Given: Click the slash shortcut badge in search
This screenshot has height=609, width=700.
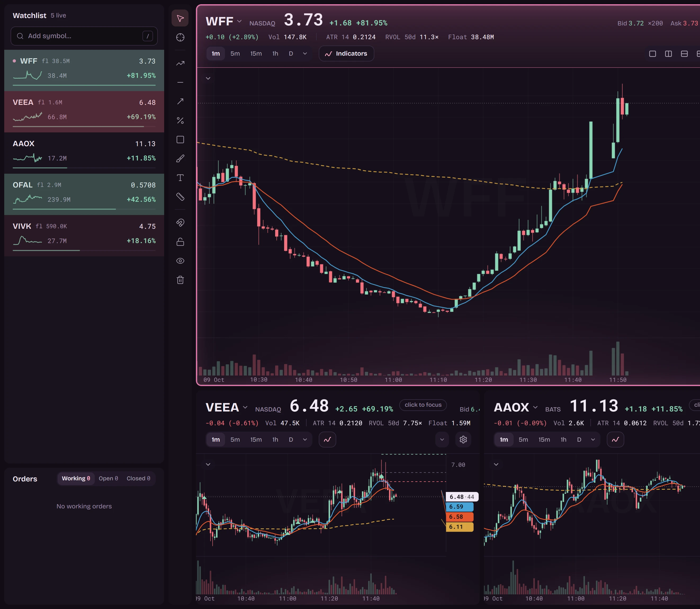Looking at the screenshot, I should [x=147, y=36].
